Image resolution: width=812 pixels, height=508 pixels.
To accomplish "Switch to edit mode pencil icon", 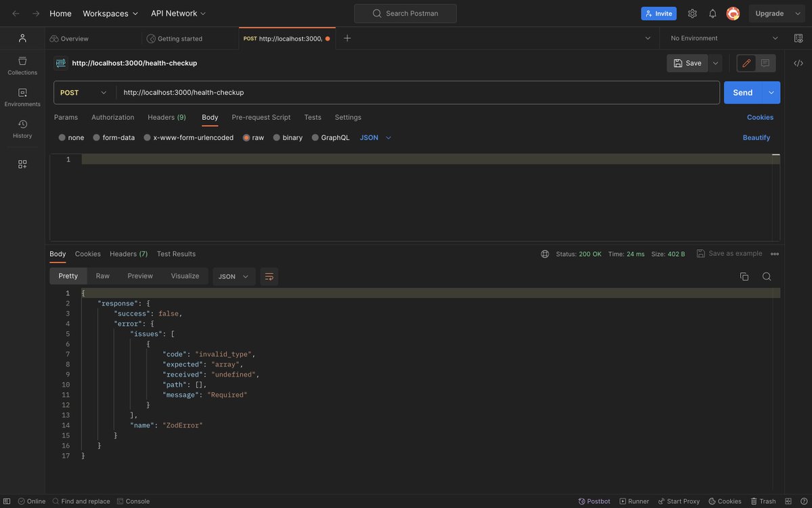I will (x=746, y=63).
